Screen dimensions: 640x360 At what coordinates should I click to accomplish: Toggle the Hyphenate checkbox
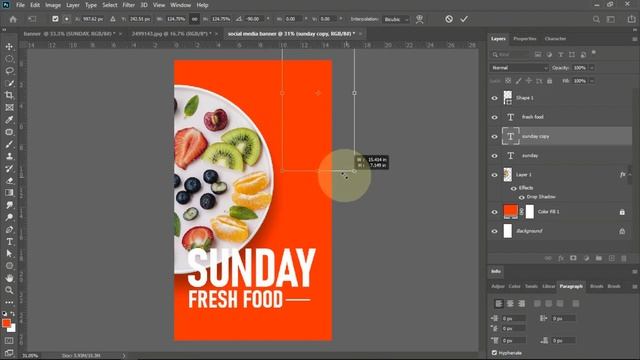[494, 353]
